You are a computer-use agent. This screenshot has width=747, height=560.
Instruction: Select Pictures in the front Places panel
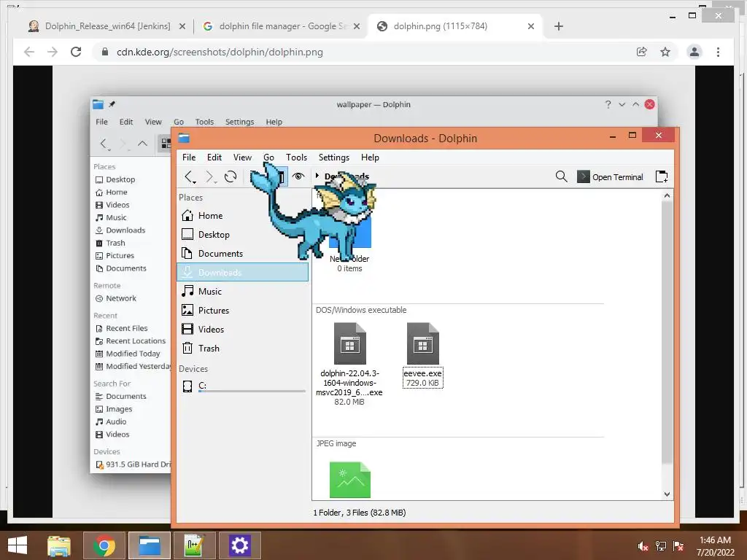[242, 311]
